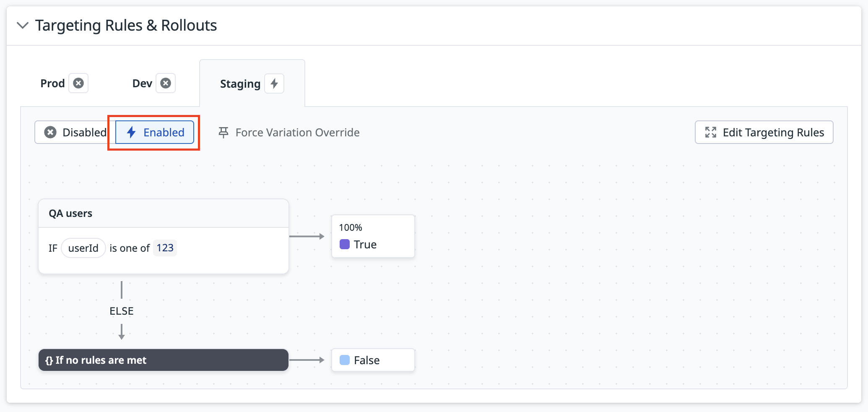868x412 pixels.
Task: Click the 100% True rollout card
Action: tap(373, 236)
